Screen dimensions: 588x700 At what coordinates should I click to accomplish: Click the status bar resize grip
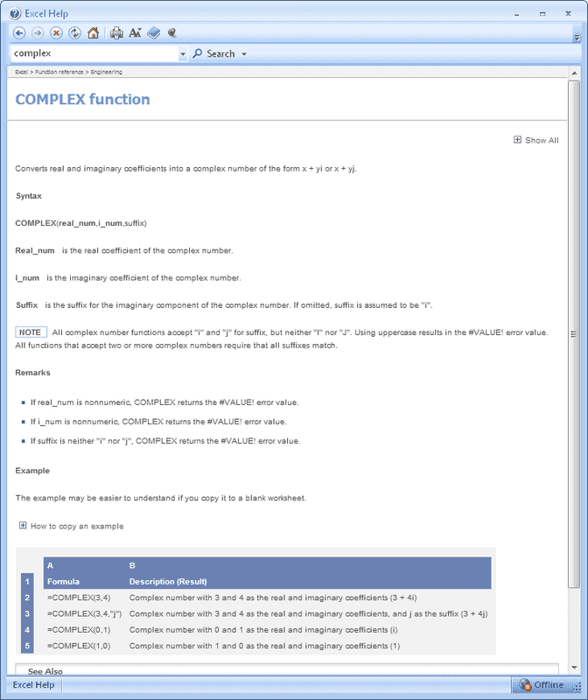click(577, 686)
